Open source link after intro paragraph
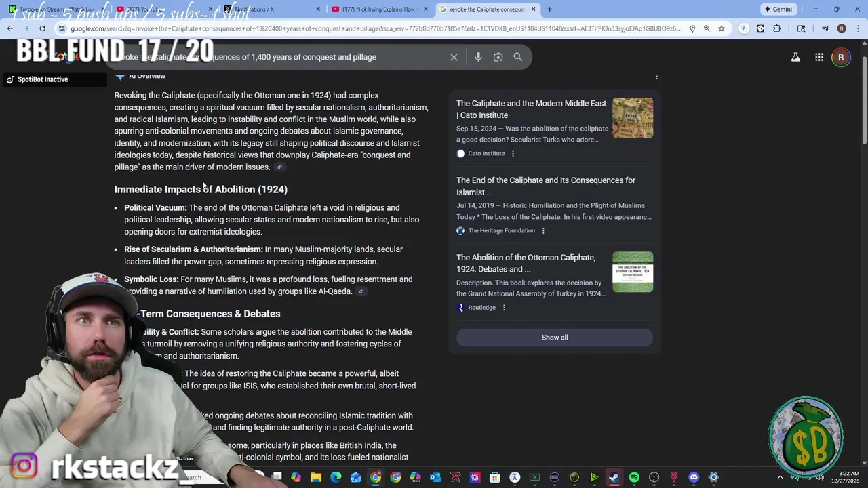Viewport: 868px width, 488px height. click(279, 167)
